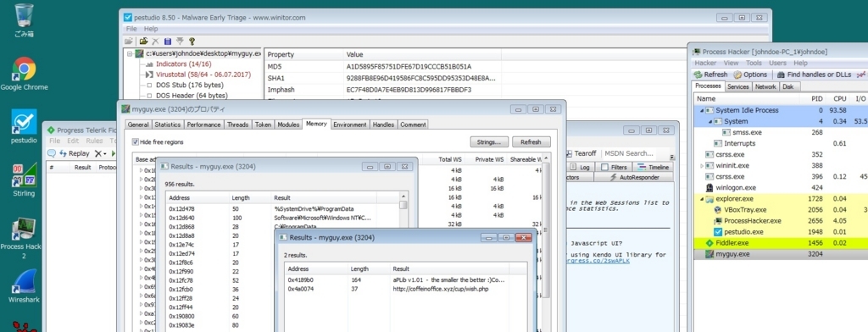868x332 pixels.
Task: Select the aPLib v1.01 result row
Action: tap(406, 280)
